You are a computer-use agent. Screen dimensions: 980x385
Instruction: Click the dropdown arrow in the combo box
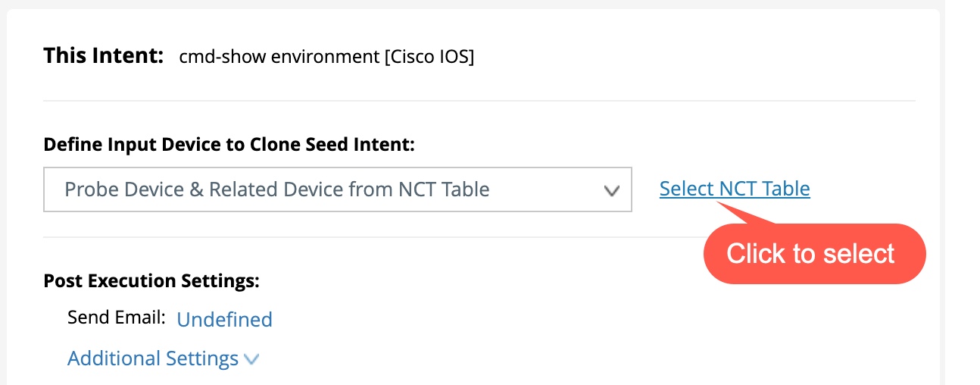point(611,190)
